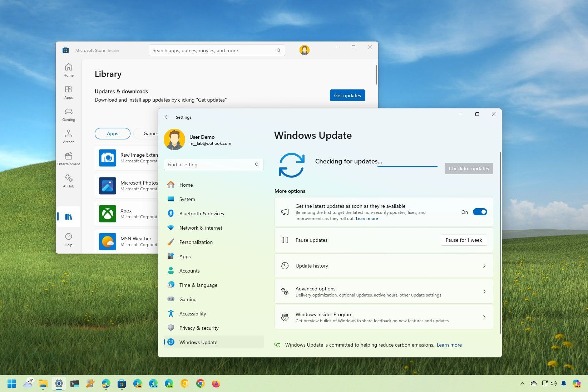Open Edge Beta from the taskbar
The image size is (588, 392).
tap(153, 383)
